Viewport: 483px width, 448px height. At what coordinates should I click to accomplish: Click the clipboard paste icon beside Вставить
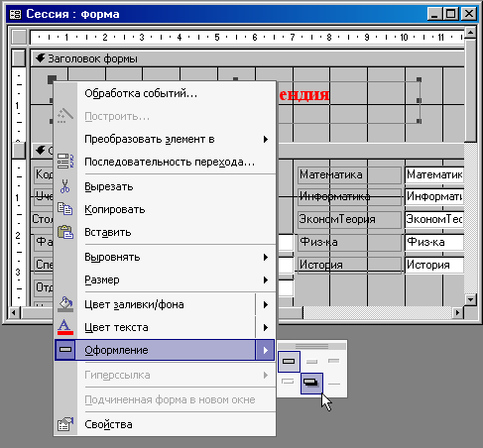(x=65, y=232)
